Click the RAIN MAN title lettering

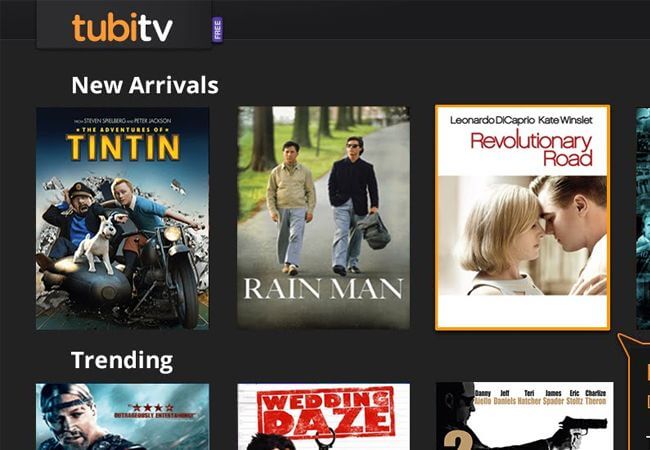323,289
